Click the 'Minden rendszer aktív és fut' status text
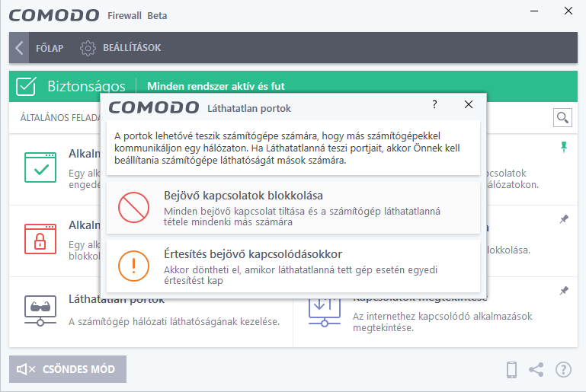The width and height of the screenshot is (586, 392). click(x=216, y=86)
